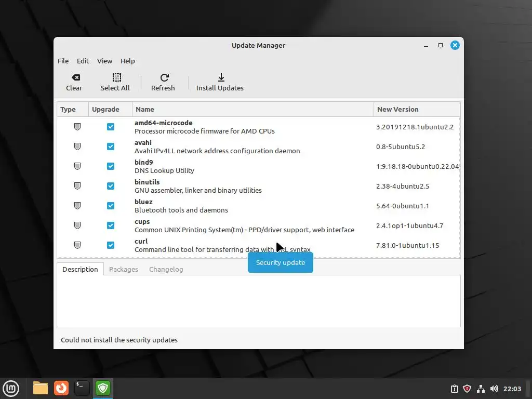Open the Edit menu

[x=83, y=61]
